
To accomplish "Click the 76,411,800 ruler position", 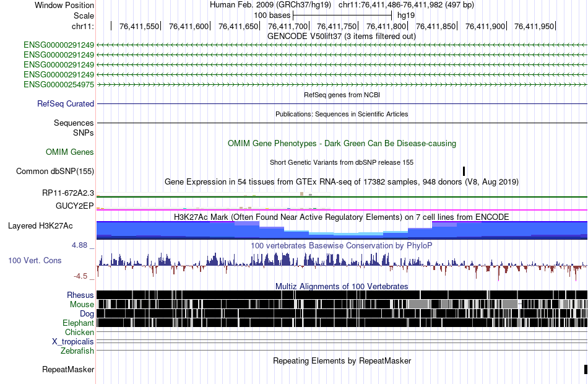I will tap(386, 26).
